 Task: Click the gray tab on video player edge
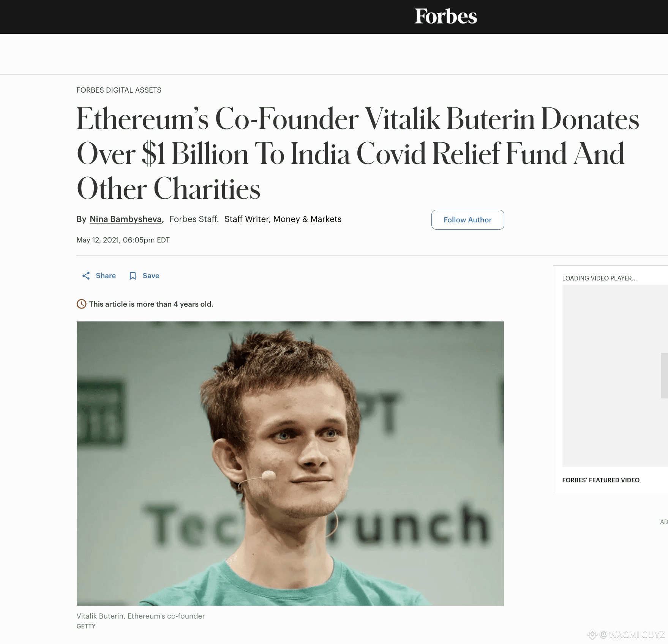pyautogui.click(x=664, y=375)
